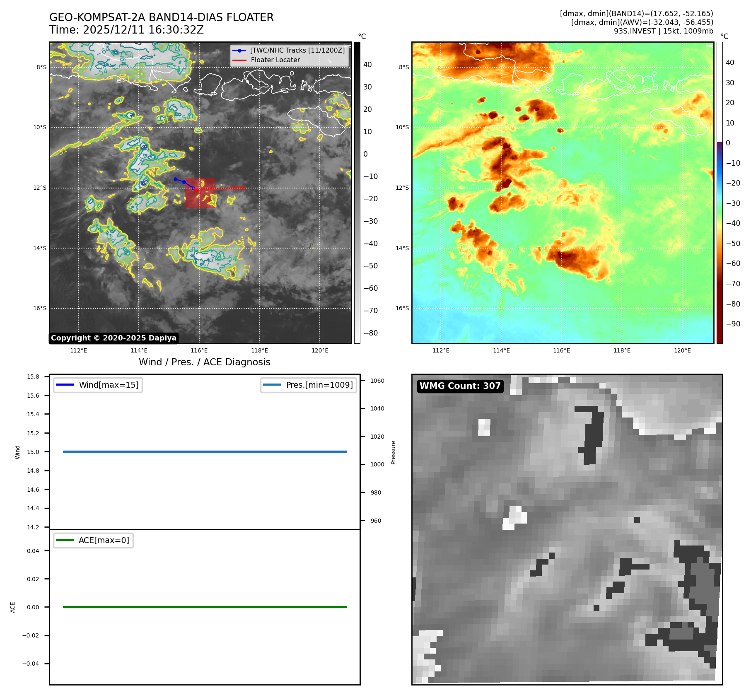The width and height of the screenshot is (751, 700).
Task: Click the blue JTWC/NHC Tracks legend marker
Action: (x=239, y=51)
